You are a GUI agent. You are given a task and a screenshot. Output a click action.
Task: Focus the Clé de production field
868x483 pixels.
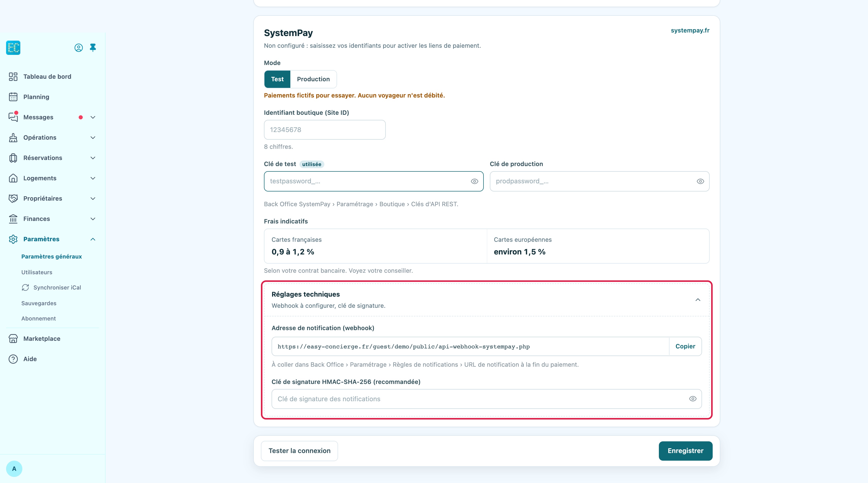pyautogui.click(x=599, y=181)
